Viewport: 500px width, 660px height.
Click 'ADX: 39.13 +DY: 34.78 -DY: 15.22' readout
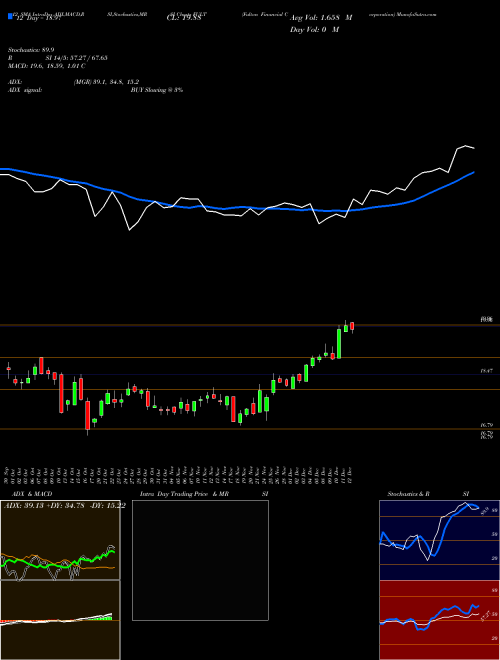coord(64,506)
